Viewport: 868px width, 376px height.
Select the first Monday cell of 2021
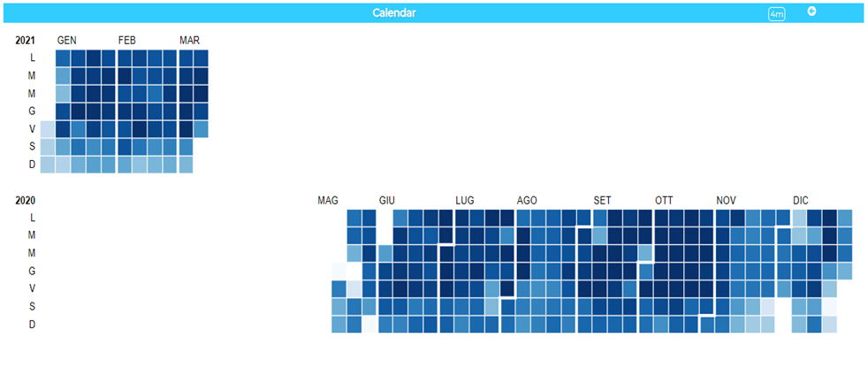coord(63,58)
